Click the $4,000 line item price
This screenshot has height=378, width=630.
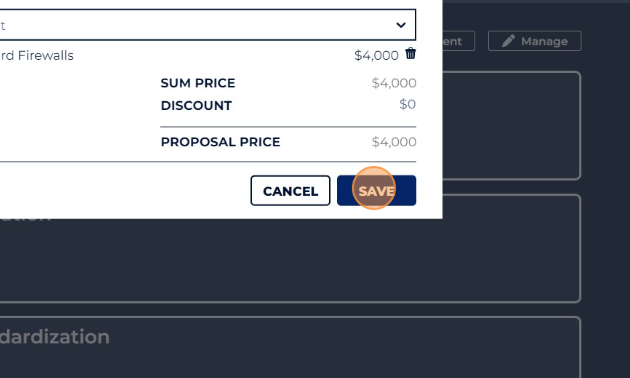pos(376,55)
